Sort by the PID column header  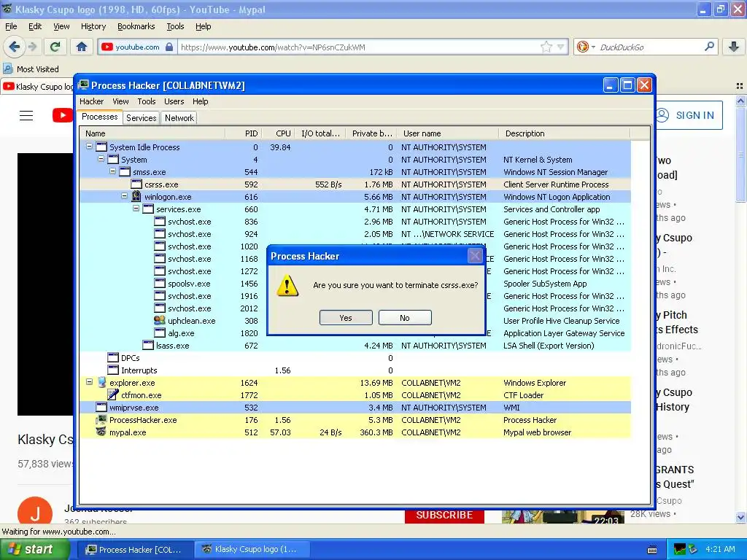pos(242,133)
